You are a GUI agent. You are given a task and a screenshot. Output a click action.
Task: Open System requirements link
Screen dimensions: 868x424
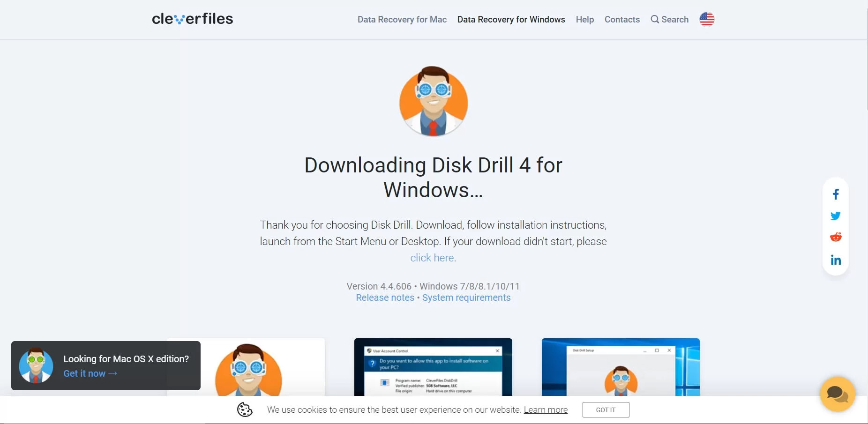(466, 298)
